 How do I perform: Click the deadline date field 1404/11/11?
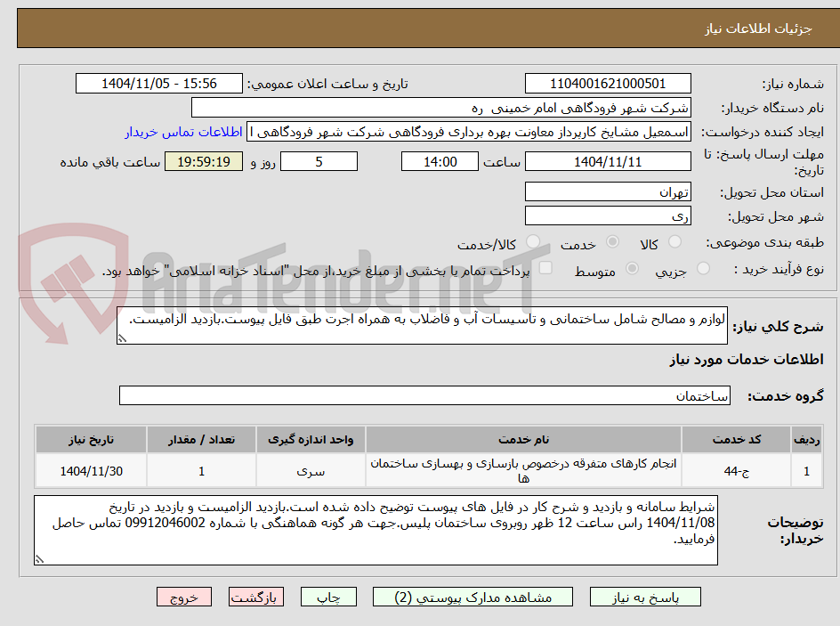click(608, 161)
